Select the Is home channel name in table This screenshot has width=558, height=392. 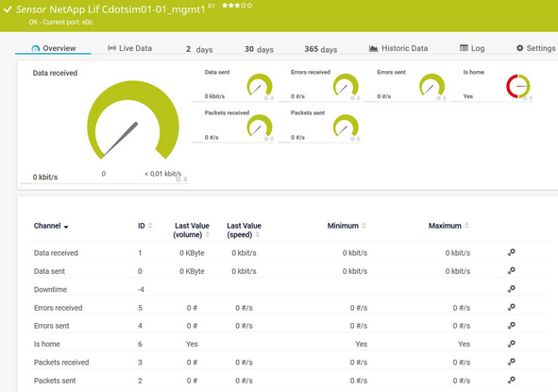click(x=47, y=344)
